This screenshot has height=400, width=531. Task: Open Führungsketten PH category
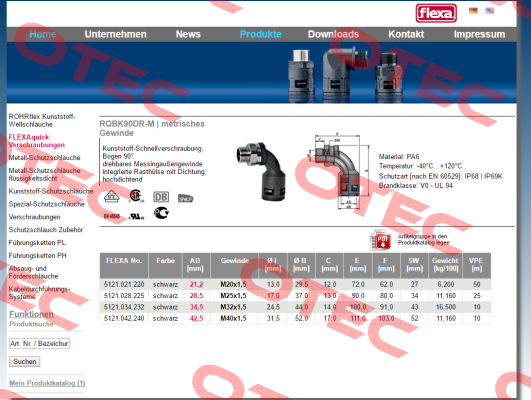38,255
